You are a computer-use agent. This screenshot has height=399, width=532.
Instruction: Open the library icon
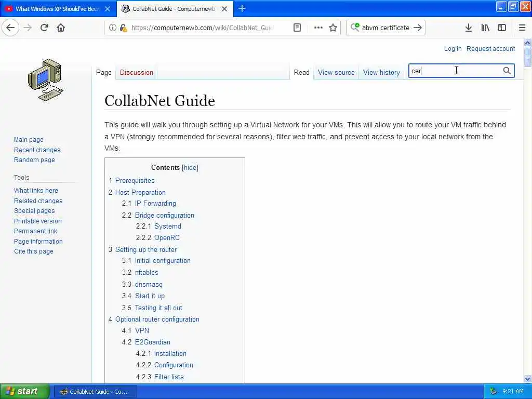pos(485,28)
